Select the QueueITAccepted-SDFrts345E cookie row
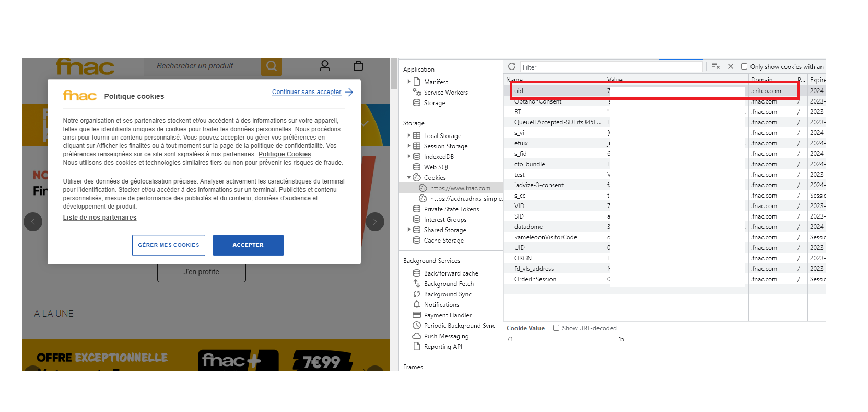The height and width of the screenshot is (412, 868). (x=665, y=122)
